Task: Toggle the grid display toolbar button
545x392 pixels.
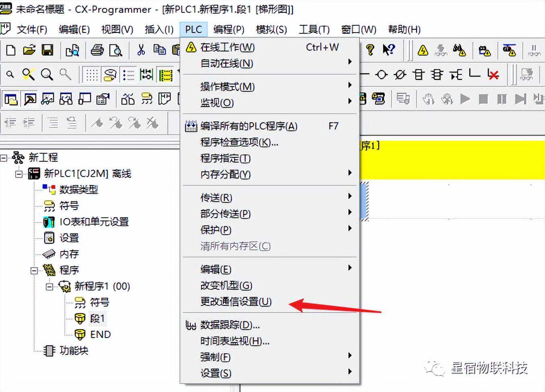Action: pos(92,75)
